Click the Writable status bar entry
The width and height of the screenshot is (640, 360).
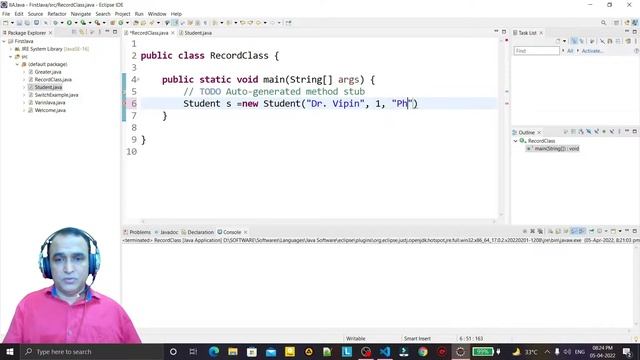click(x=356, y=338)
